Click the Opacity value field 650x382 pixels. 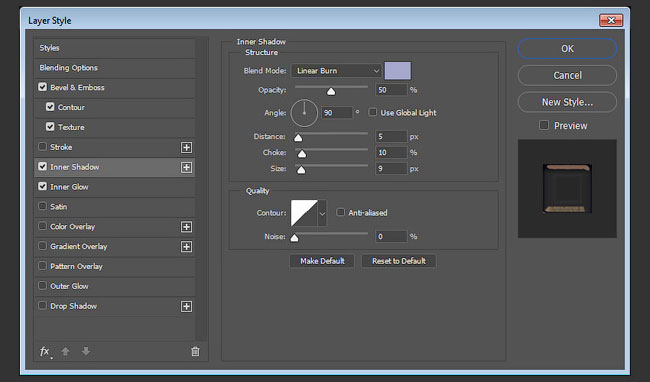pyautogui.click(x=391, y=90)
